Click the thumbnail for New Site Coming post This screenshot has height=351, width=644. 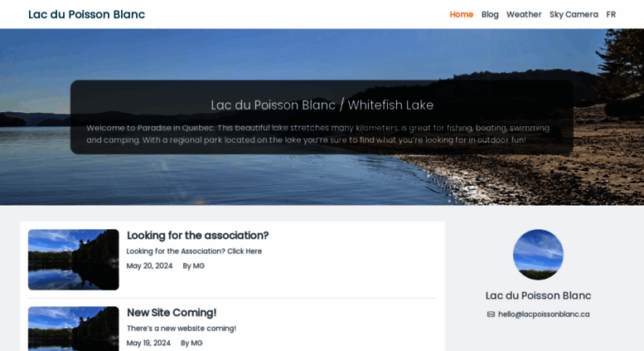(x=74, y=329)
